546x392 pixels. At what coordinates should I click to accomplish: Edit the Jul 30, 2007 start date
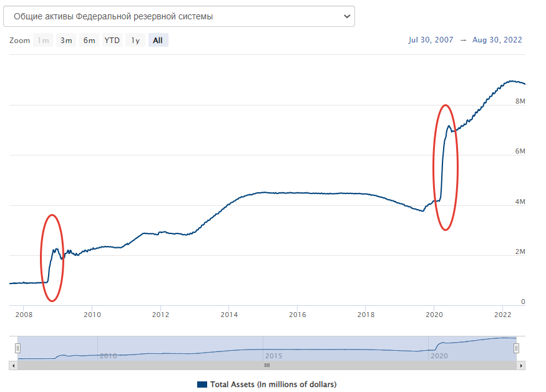click(431, 40)
